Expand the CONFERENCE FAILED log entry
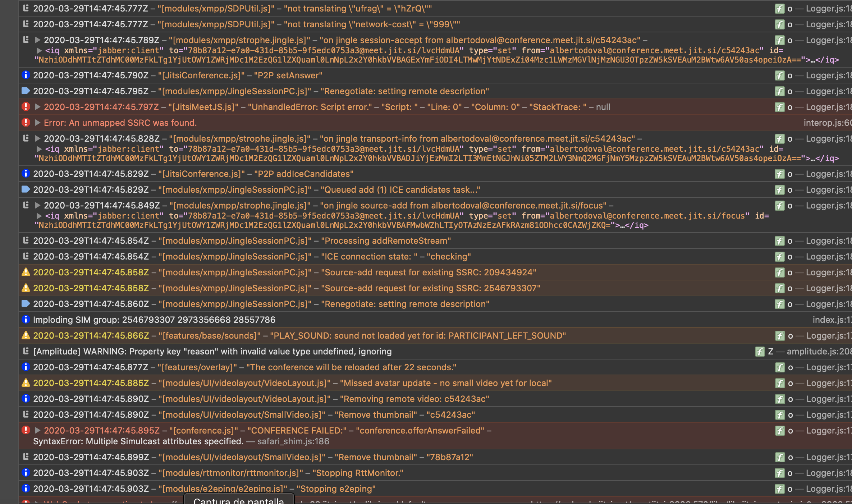The image size is (852, 504). [x=37, y=430]
